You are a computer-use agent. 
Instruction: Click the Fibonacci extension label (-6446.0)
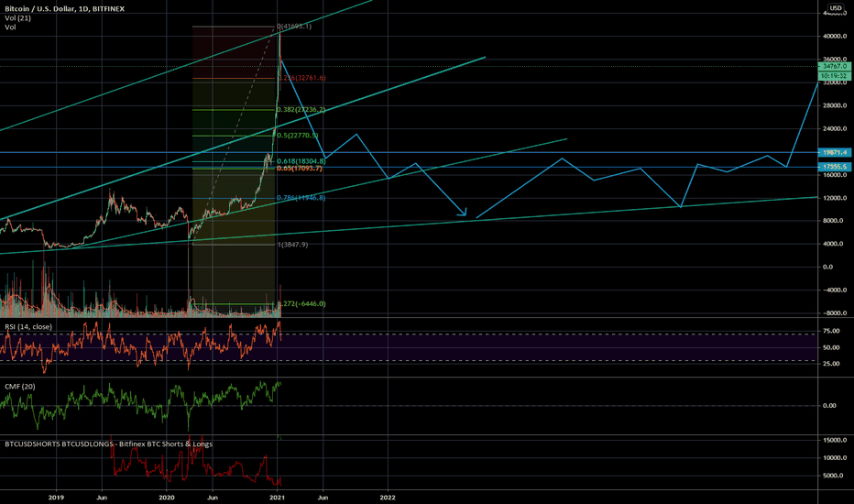tap(302, 303)
